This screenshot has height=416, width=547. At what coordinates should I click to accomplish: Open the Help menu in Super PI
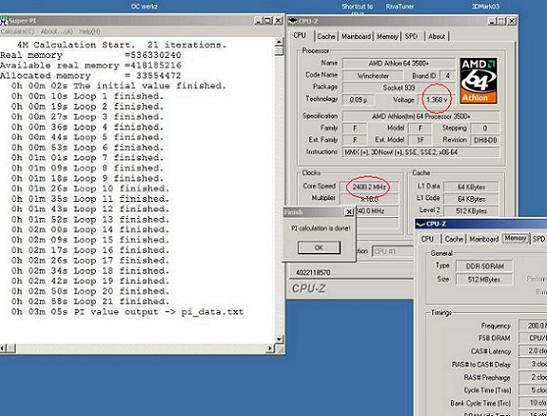tap(90, 32)
